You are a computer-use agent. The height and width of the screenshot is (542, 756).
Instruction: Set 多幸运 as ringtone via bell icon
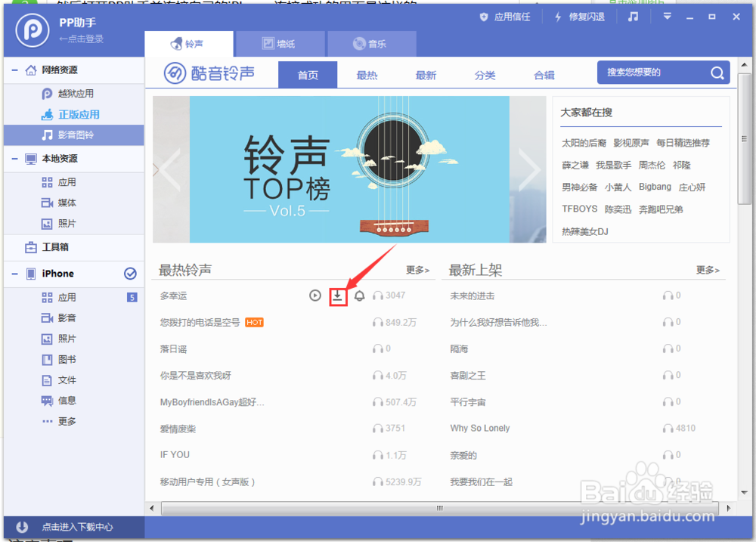click(x=360, y=296)
